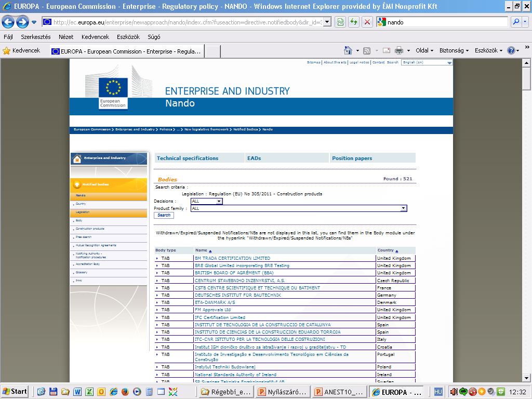Click the European Commission logo
The height and width of the screenshot is (399, 532).
pos(113,92)
